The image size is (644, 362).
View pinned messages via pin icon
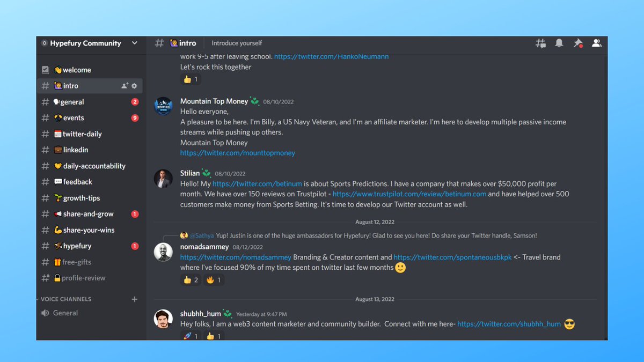578,43
